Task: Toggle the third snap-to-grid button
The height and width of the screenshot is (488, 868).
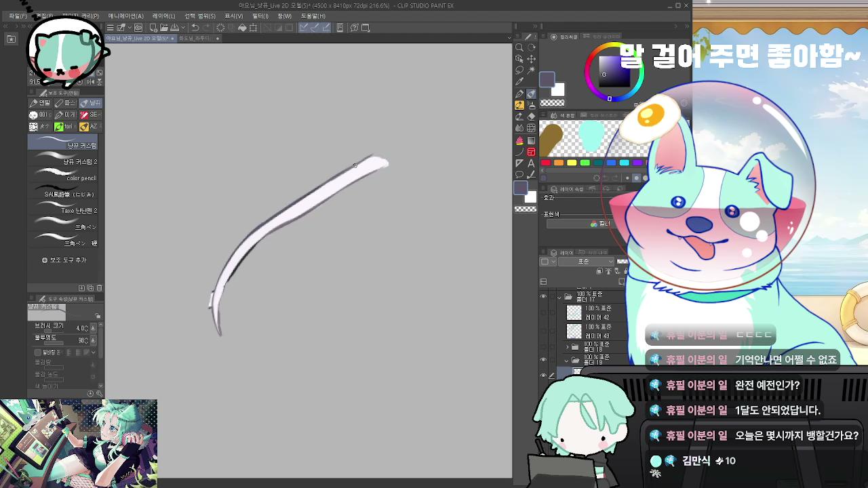Action: click(x=326, y=28)
